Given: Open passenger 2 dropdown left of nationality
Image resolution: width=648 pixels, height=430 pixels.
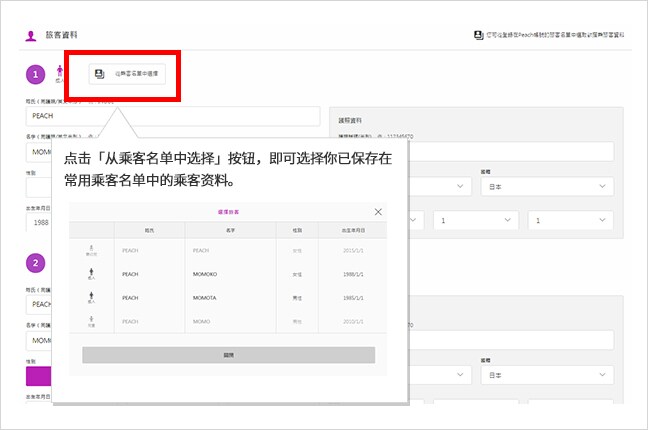Looking at the screenshot, I should click(x=440, y=375).
